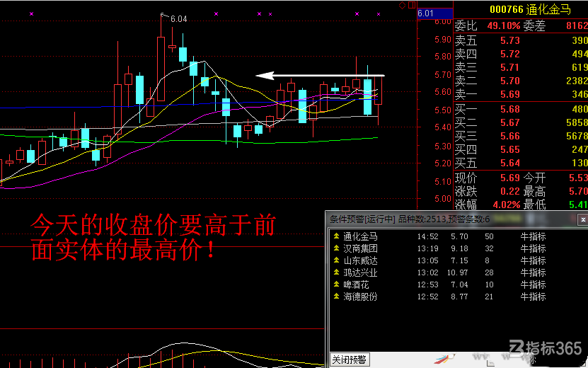
Task: Close the 条件预警 alert window
Action: pyautogui.click(x=583, y=220)
